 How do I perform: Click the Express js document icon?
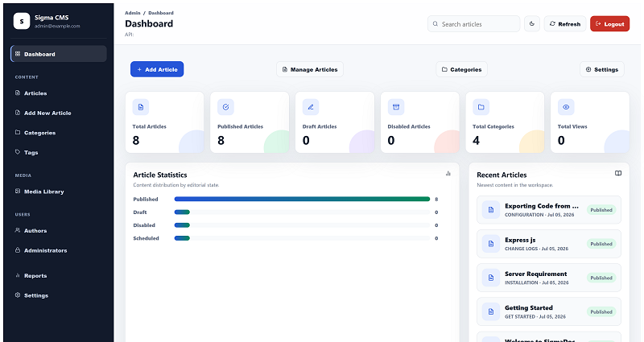(491, 244)
